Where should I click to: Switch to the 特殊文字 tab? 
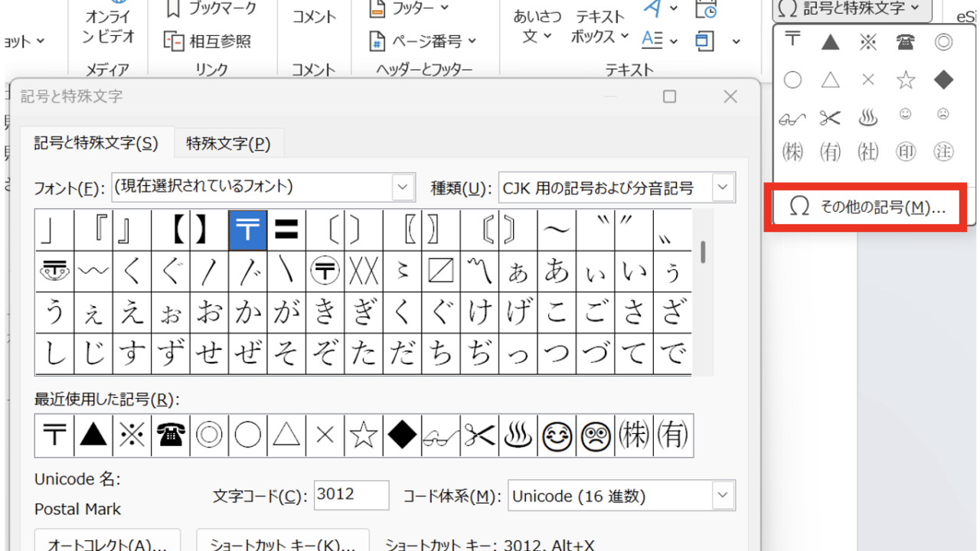(228, 143)
